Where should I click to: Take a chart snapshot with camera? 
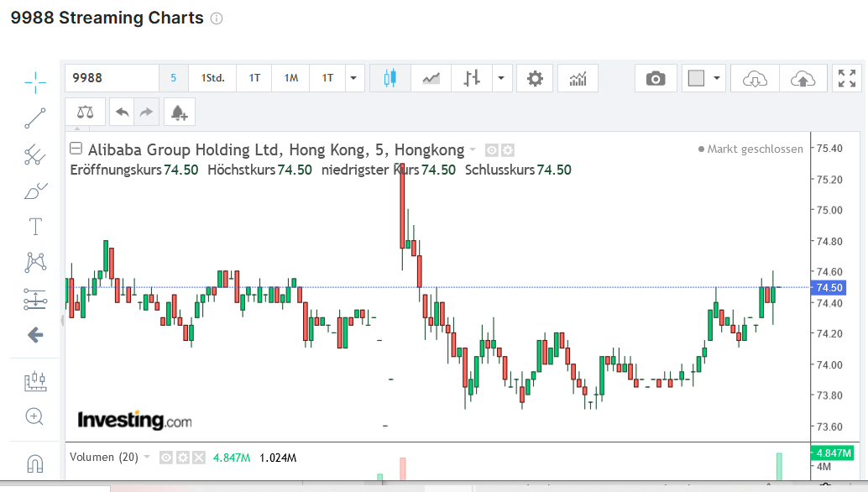click(656, 78)
